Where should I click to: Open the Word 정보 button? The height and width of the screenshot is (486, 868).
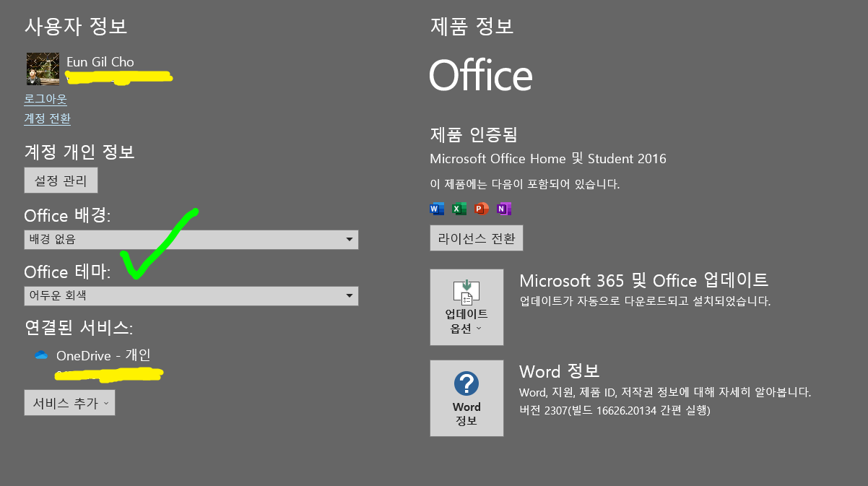[x=466, y=398]
